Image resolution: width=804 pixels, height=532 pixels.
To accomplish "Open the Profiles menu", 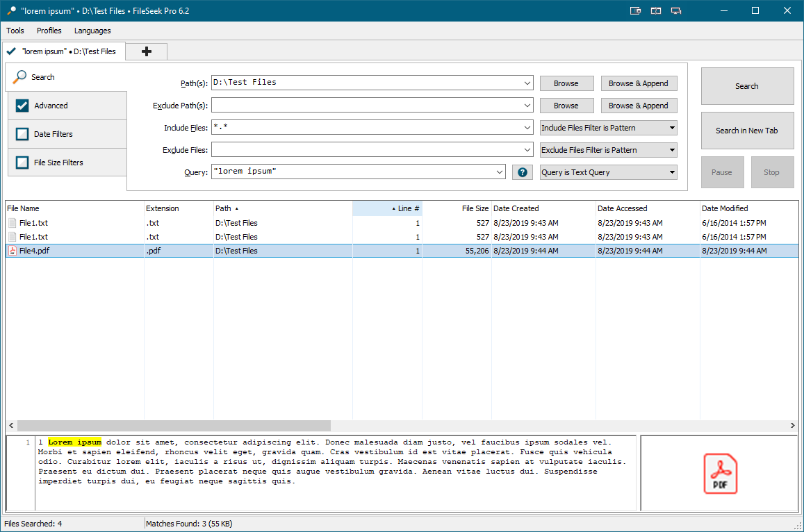I will coord(49,31).
